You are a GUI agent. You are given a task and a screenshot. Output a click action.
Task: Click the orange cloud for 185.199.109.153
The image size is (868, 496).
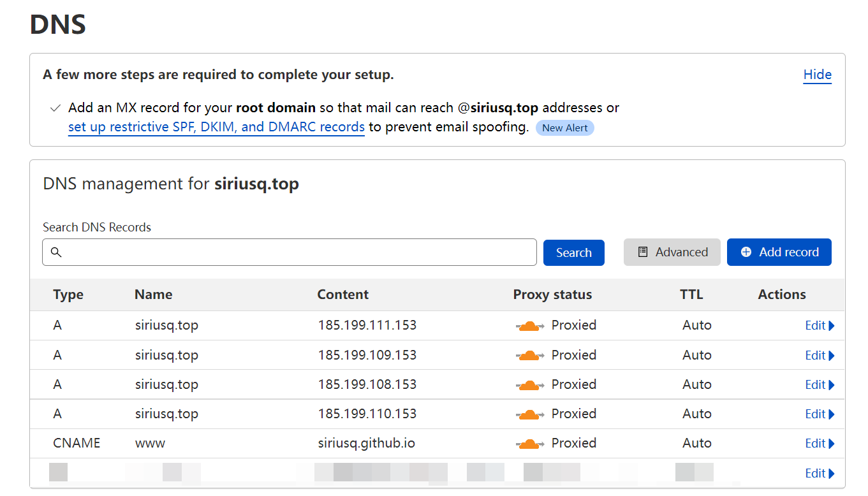(529, 355)
